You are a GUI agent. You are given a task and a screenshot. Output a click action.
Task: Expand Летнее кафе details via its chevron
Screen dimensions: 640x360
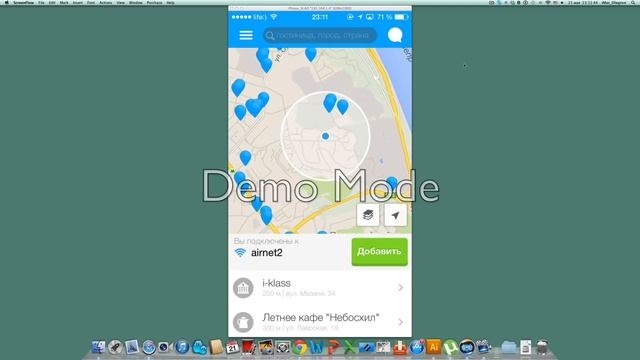tap(400, 322)
